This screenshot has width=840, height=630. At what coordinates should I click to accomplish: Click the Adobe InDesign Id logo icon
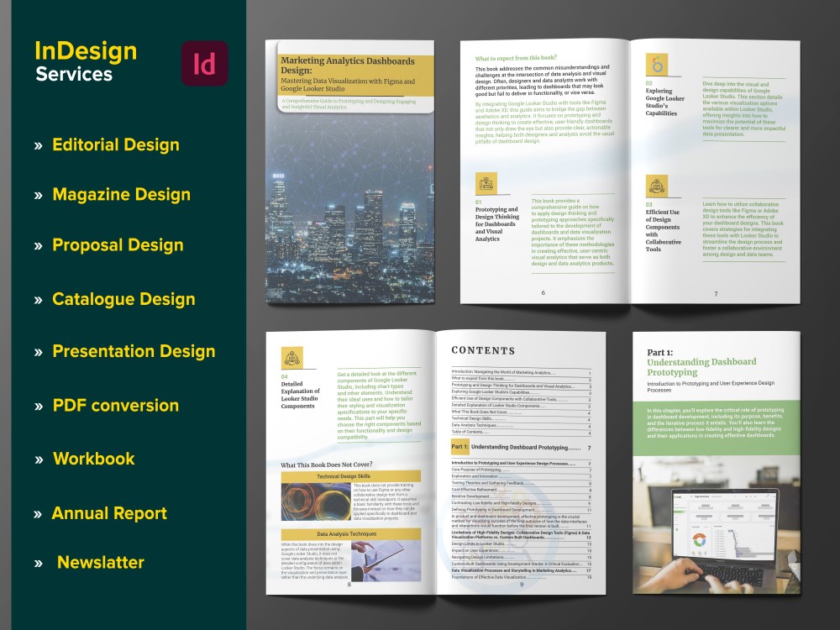point(205,63)
